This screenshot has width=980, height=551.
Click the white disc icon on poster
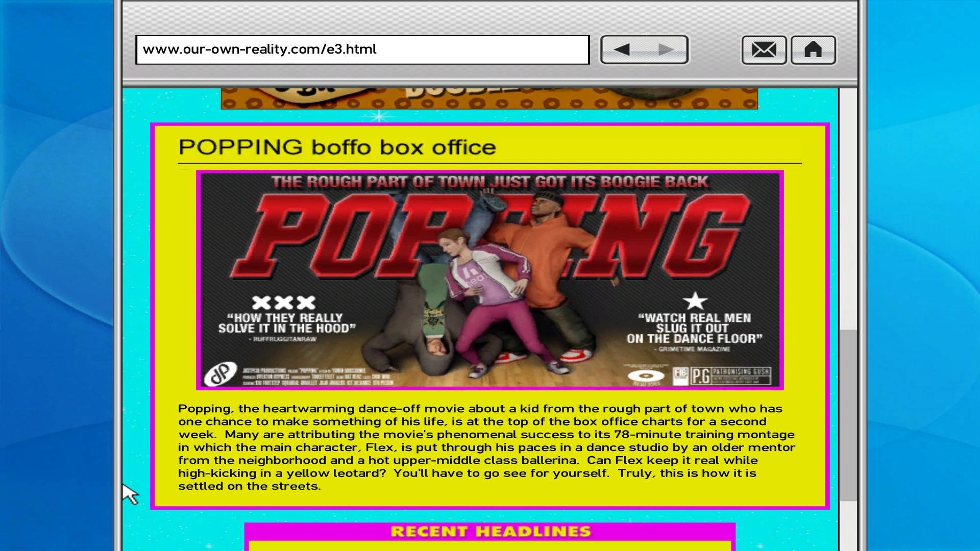(646, 377)
